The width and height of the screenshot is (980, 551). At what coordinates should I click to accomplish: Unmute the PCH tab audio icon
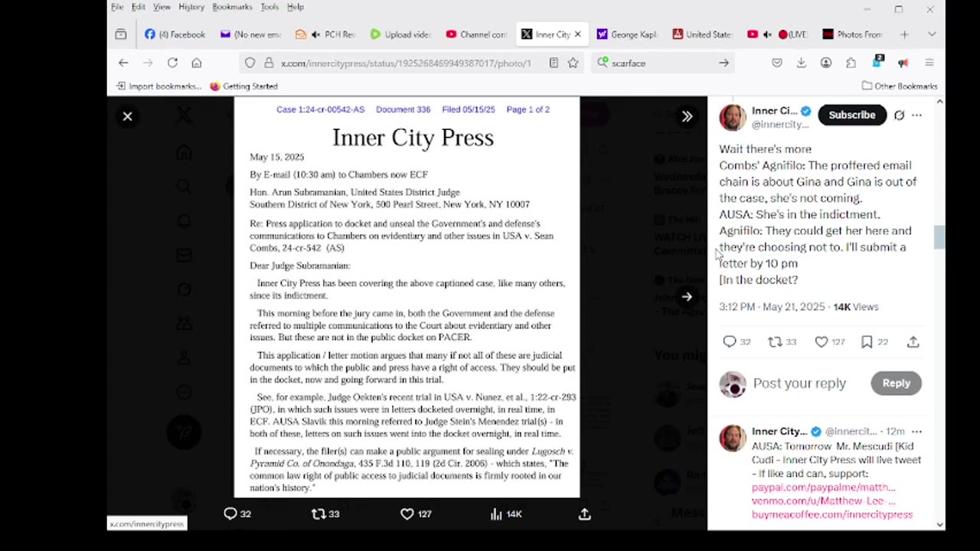(x=316, y=34)
